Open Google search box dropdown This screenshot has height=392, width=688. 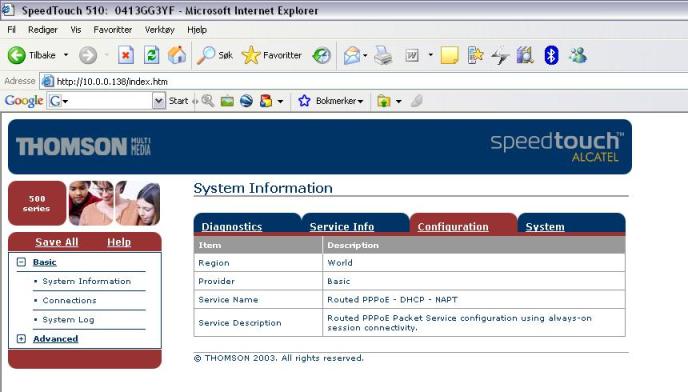159,101
